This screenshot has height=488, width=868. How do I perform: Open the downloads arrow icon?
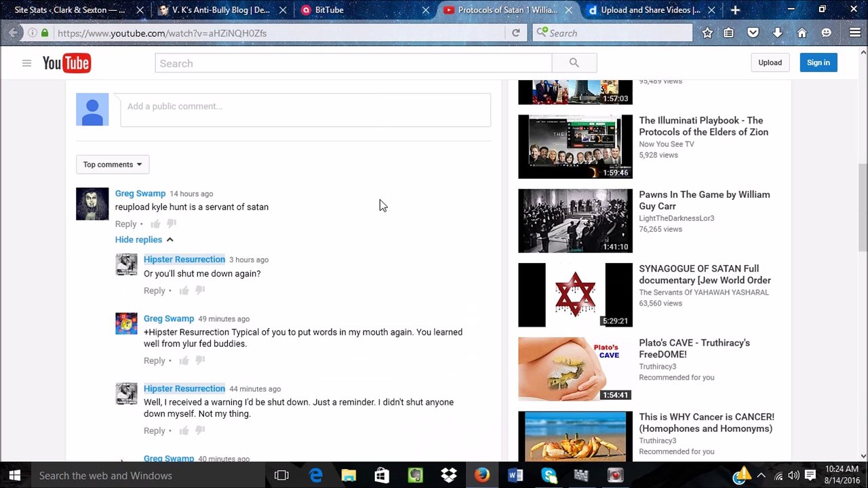click(x=777, y=33)
